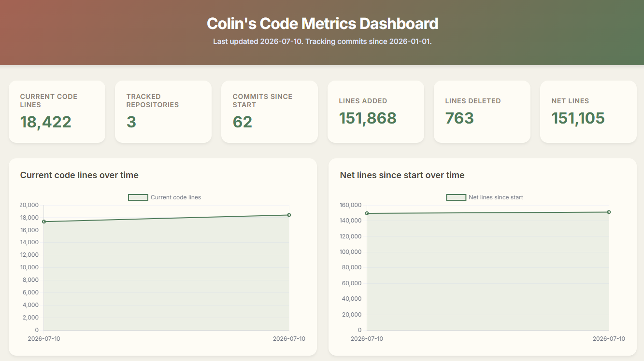Click the 60,000 y-axis label
This screenshot has height=361, width=644.
click(352, 283)
